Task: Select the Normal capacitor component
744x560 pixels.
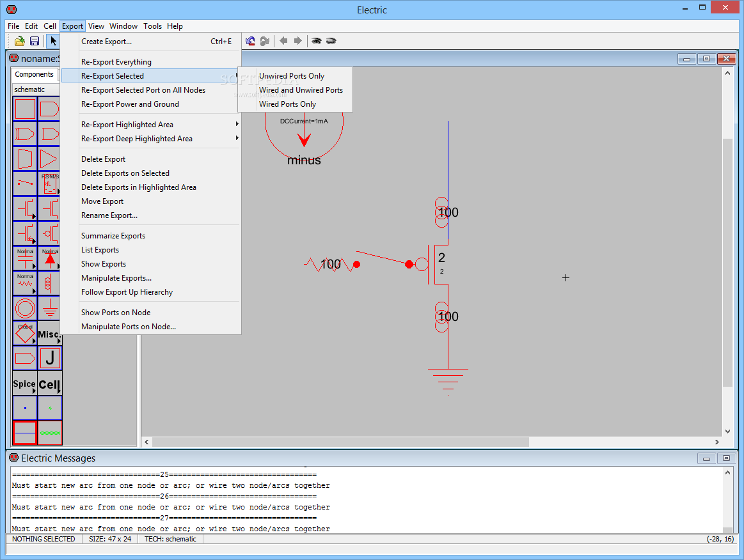Action: point(25,258)
